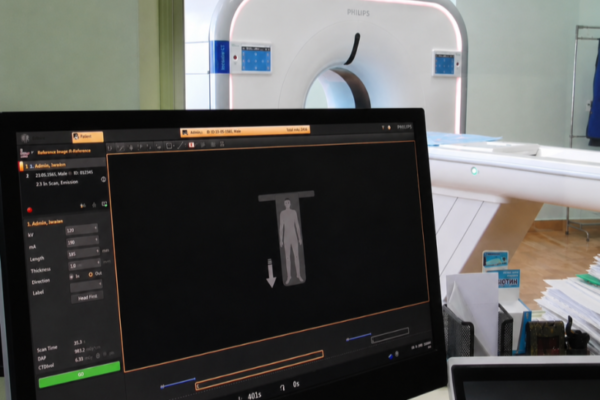This screenshot has height=400, width=600.
Task: Select the line measurement tool in toolbar
Action: pos(180,145)
